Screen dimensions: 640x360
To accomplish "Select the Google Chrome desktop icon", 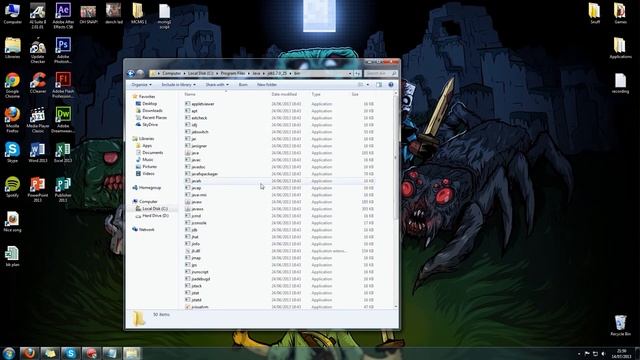I will click(12, 85).
